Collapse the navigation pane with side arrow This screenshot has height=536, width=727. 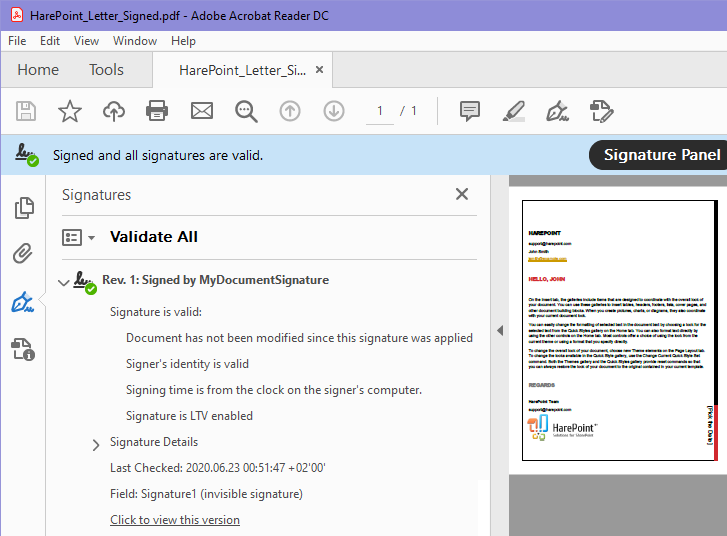500,331
